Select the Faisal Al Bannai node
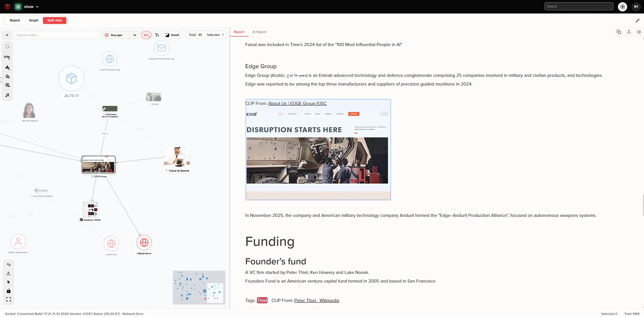Image resolution: width=644 pixels, height=317 pixels. 177,155
